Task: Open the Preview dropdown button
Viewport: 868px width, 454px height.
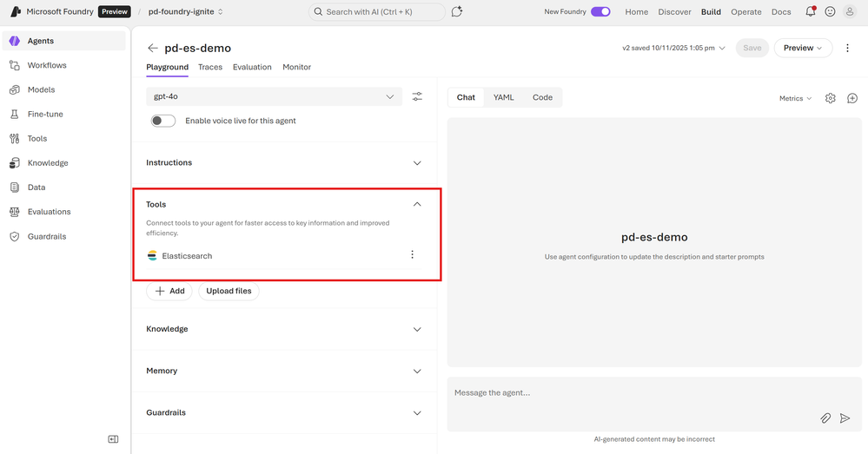Action: click(803, 48)
